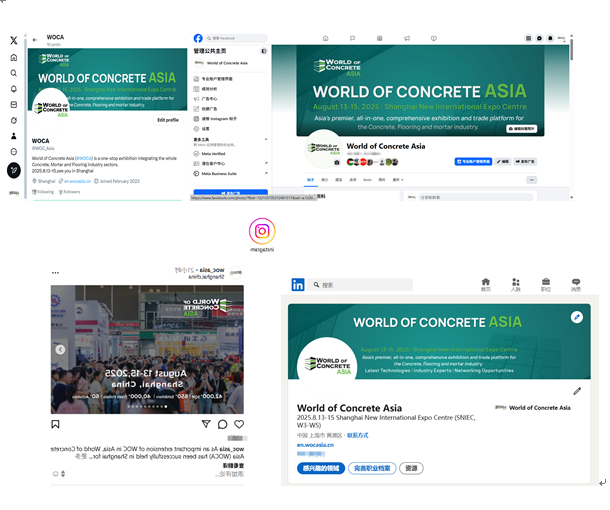The width and height of the screenshot is (610, 510).
Task: Expand the More tab dropdown on Facebook page
Action: pyautogui.click(x=398, y=180)
